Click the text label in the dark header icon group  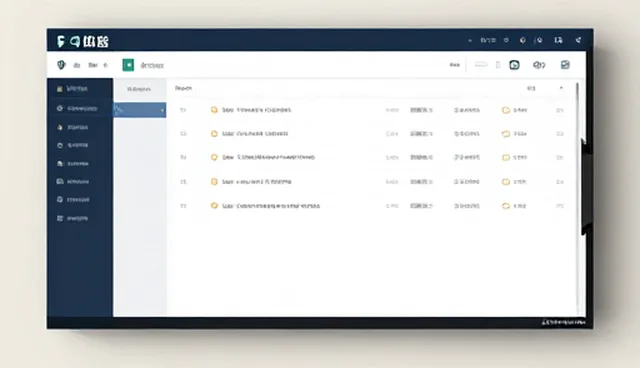[488, 40]
